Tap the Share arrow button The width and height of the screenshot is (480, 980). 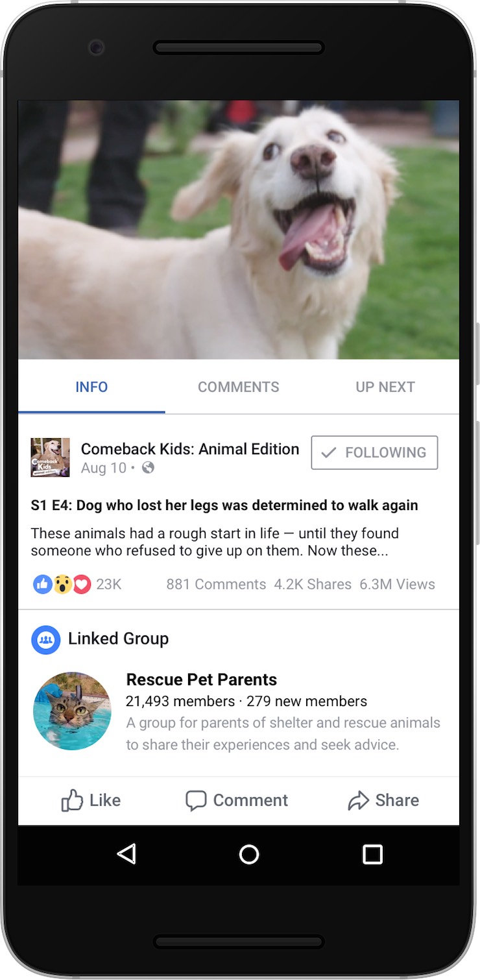coord(383,800)
